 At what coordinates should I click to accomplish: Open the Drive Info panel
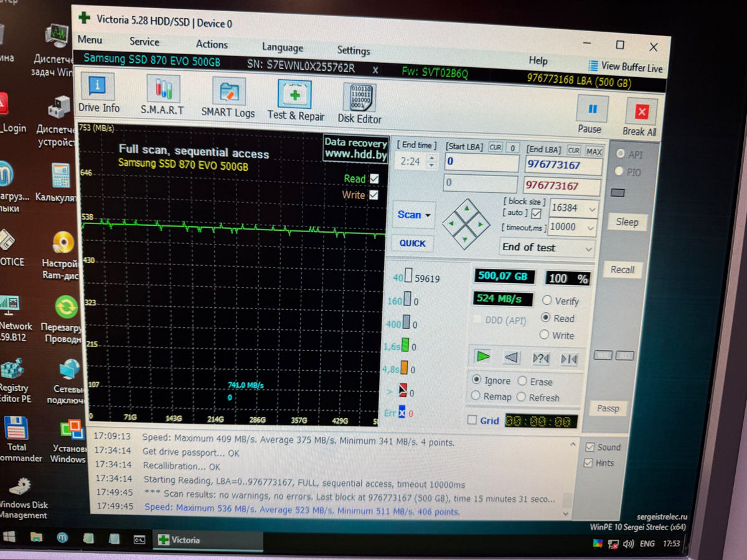[98, 93]
